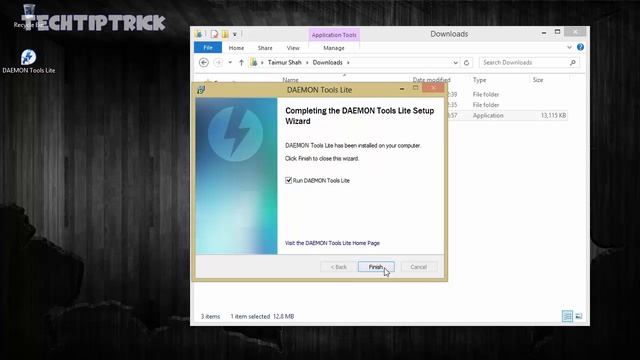Open address bar history dropdown
The image size is (640, 360).
pos(456,62)
